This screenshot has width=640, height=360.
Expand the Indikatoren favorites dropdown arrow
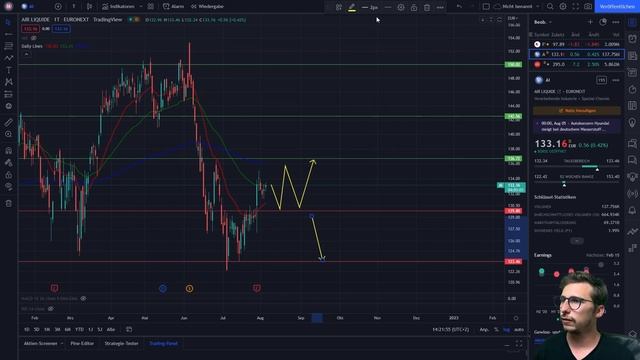(141, 7)
